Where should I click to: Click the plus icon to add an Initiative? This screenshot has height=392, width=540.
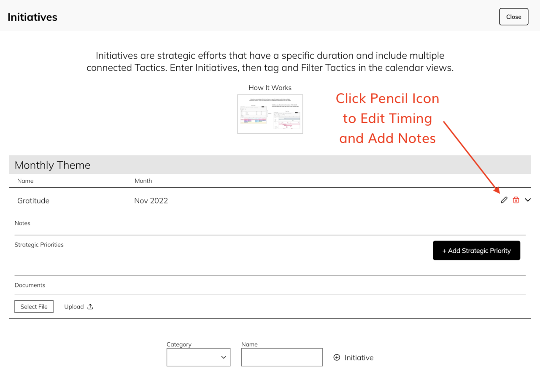pos(337,357)
